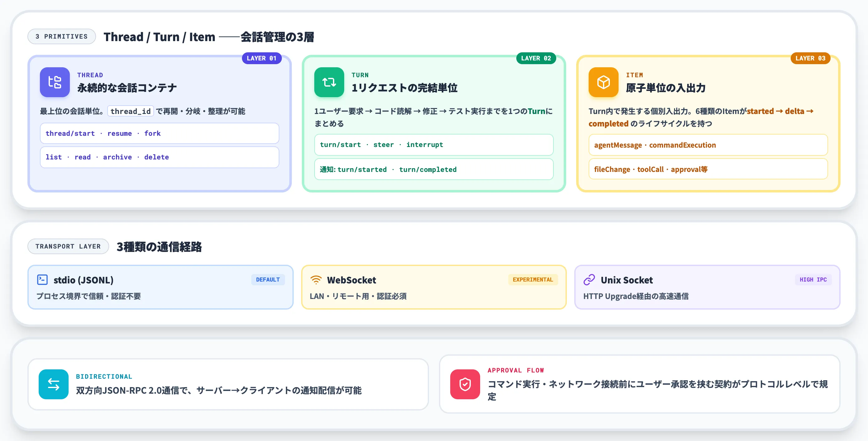
Task: Click the DEFAULT tag on stdio card
Action: pos(268,279)
